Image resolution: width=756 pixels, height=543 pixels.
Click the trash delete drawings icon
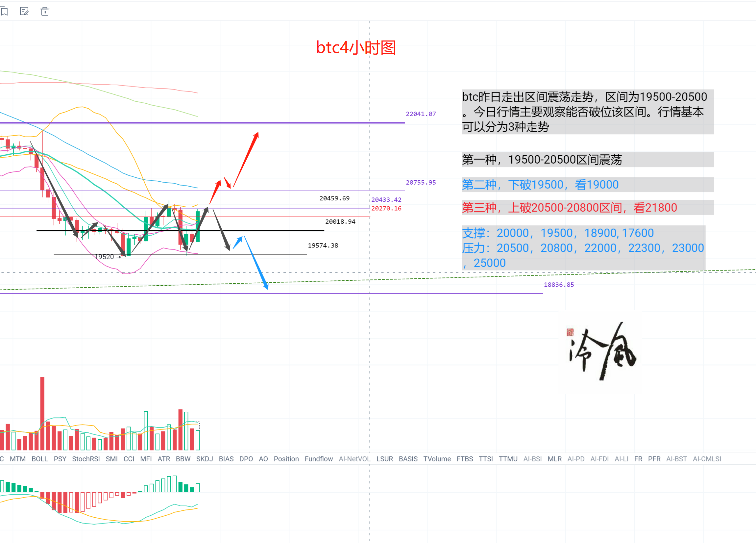pos(45,12)
